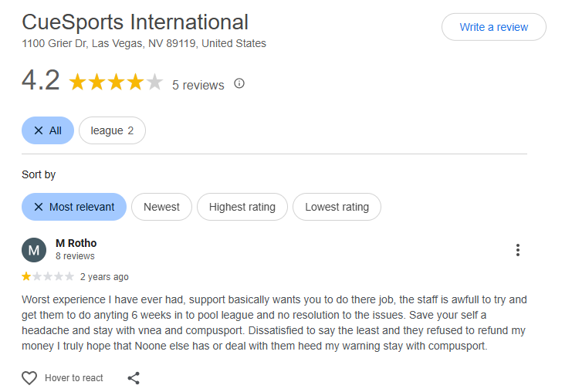Click the Hover to react label

click(74, 378)
